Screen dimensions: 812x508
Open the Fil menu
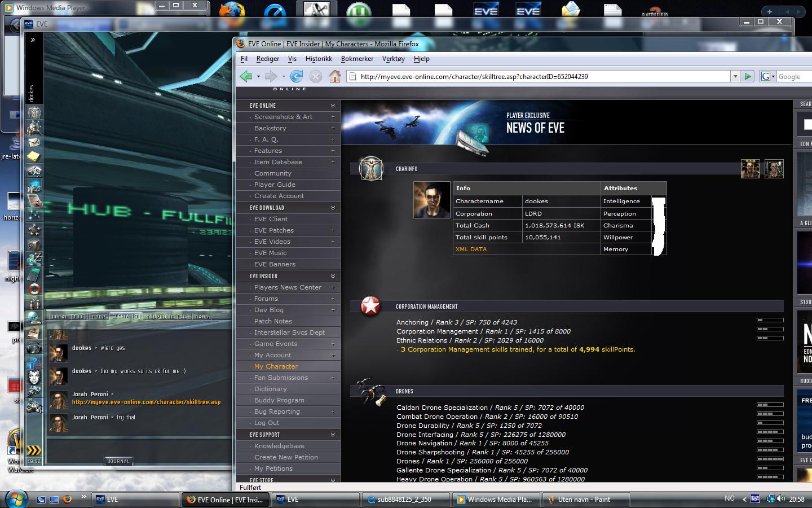(244, 59)
